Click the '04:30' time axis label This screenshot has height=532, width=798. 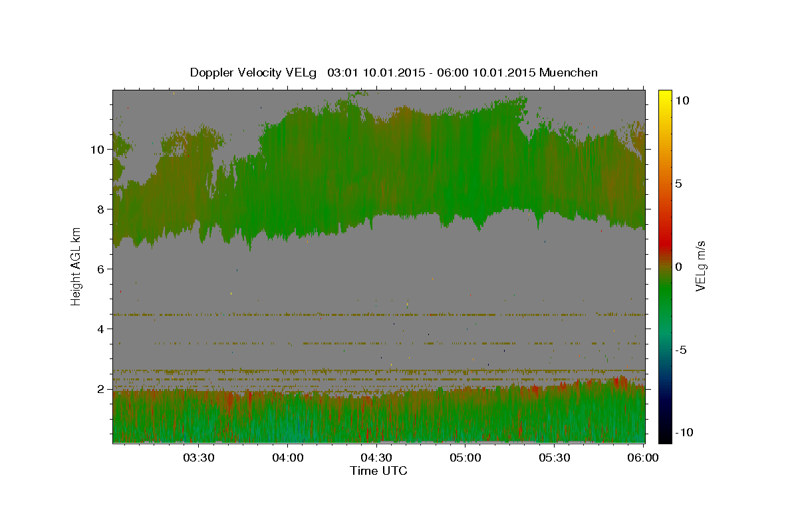pos(376,458)
